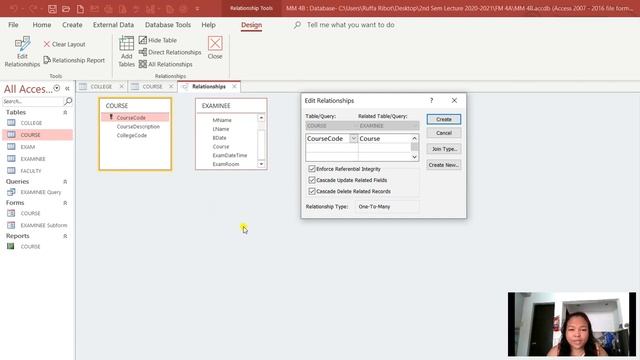The width and height of the screenshot is (640, 360).
Task: Click the navigation pane Search field
Action: 33,101
